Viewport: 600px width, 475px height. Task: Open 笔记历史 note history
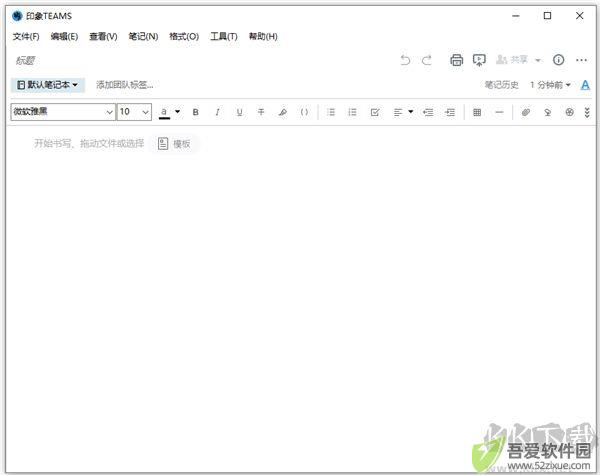[x=501, y=85]
